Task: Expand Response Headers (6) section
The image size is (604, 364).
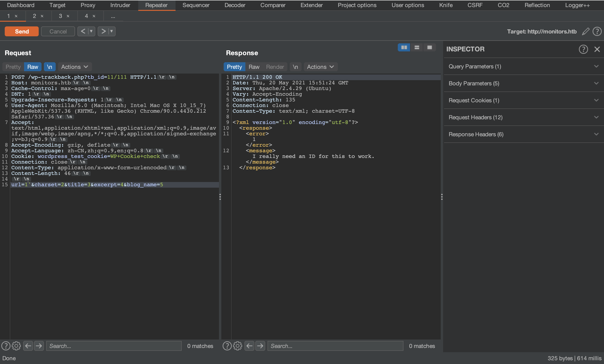Action: coord(524,134)
